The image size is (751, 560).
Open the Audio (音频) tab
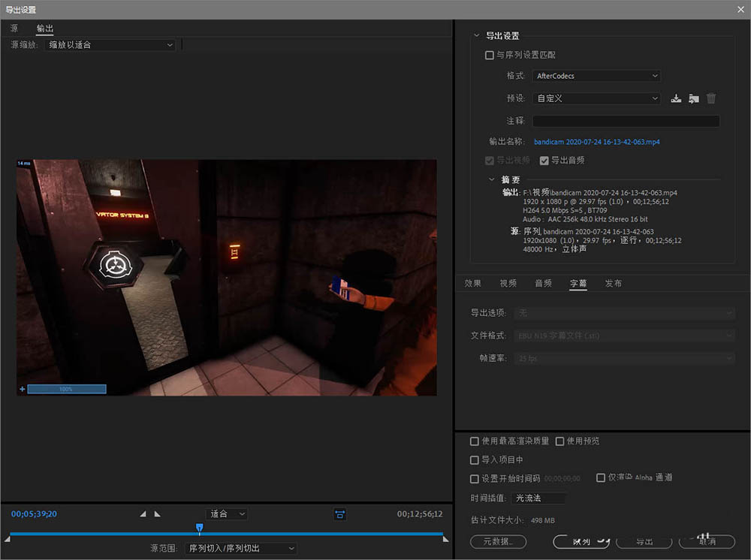click(x=543, y=283)
